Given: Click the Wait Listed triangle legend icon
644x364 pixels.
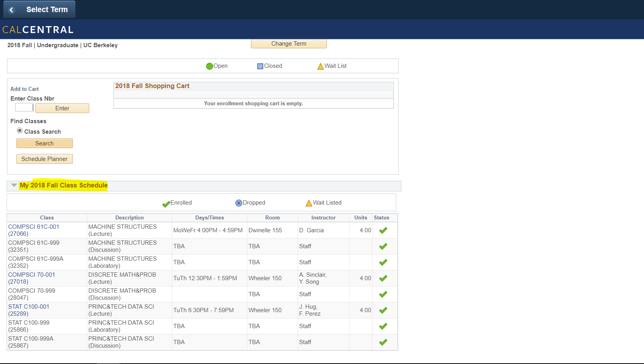Looking at the screenshot, I should click(x=309, y=203).
